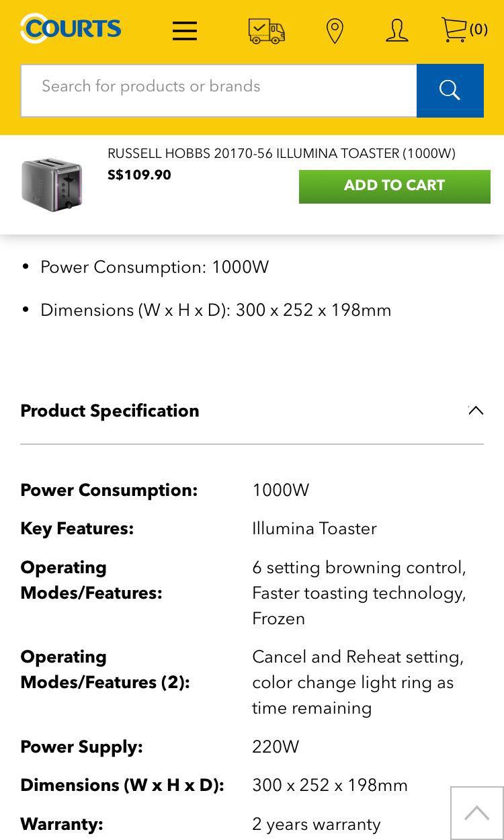Click the green Add to Cart button
Image resolution: width=504 pixels, height=840 pixels.
coord(394,186)
